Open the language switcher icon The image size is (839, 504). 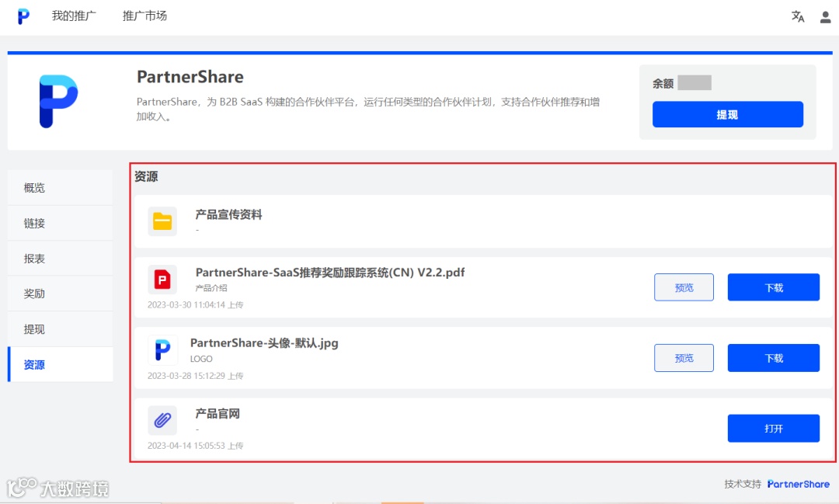point(798,16)
